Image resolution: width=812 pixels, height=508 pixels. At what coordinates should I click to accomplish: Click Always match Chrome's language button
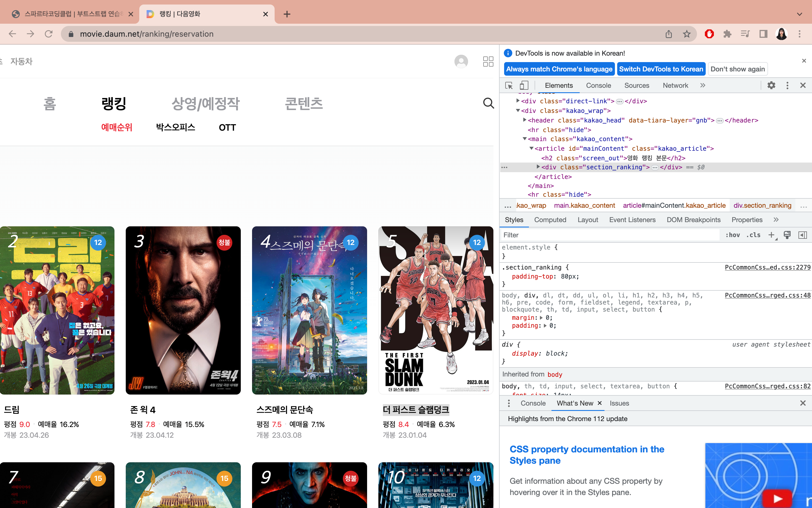559,69
